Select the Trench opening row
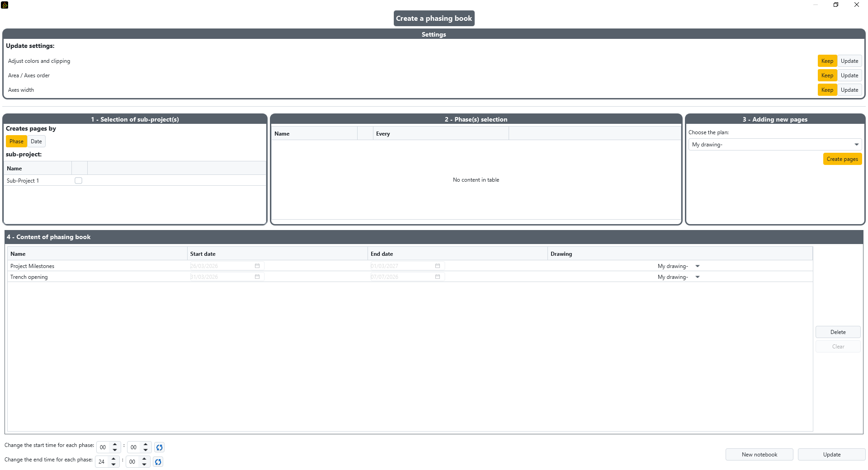Image resolution: width=868 pixels, height=470 pixels. pyautogui.click(x=90, y=277)
